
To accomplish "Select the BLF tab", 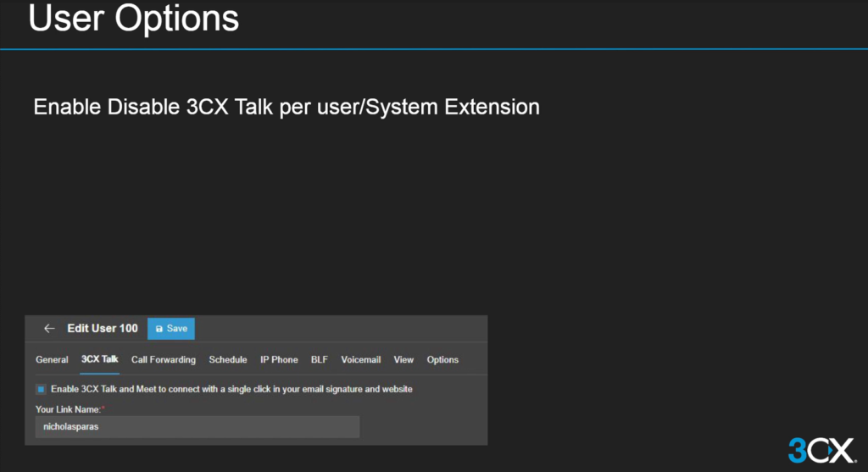I will pyautogui.click(x=320, y=360).
